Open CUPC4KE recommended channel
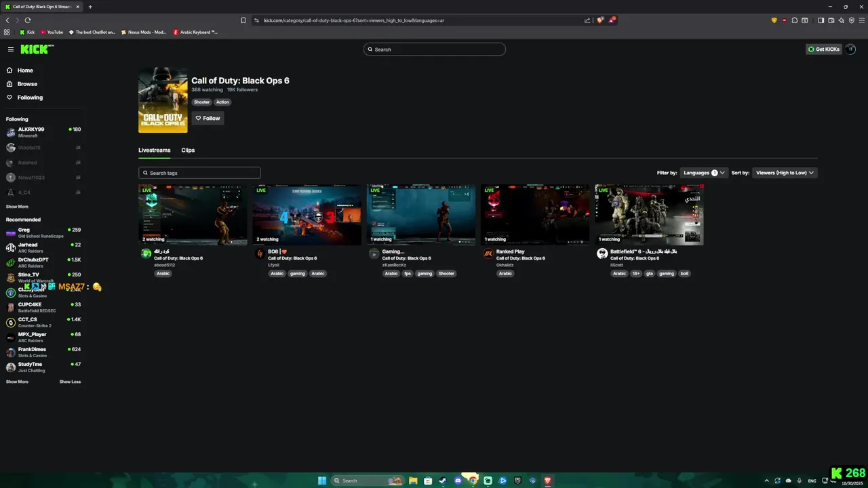The image size is (868, 488). (43, 307)
